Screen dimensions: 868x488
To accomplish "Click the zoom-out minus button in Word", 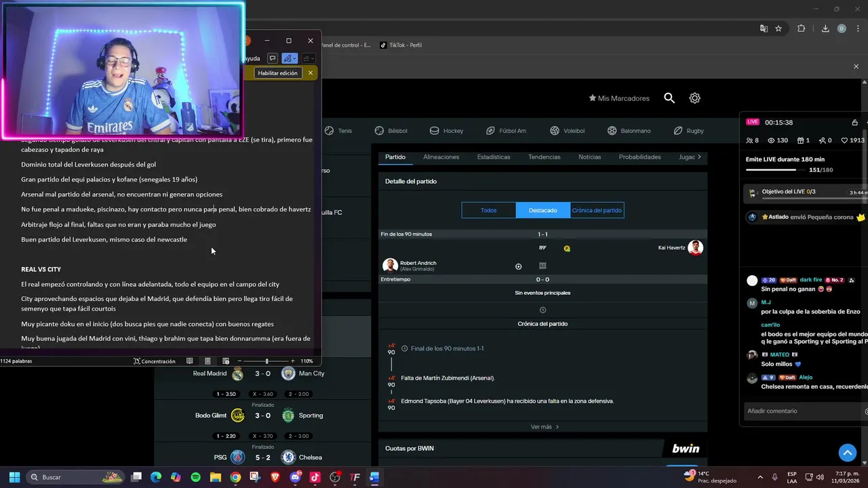I will click(239, 361).
